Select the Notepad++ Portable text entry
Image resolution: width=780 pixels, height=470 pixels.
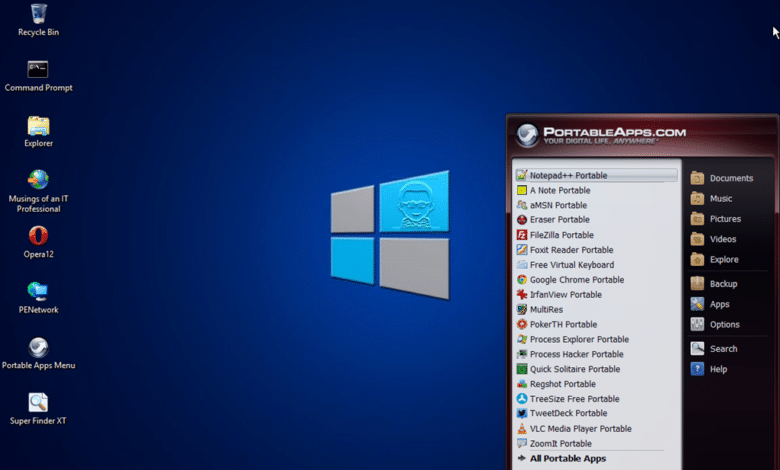point(568,175)
